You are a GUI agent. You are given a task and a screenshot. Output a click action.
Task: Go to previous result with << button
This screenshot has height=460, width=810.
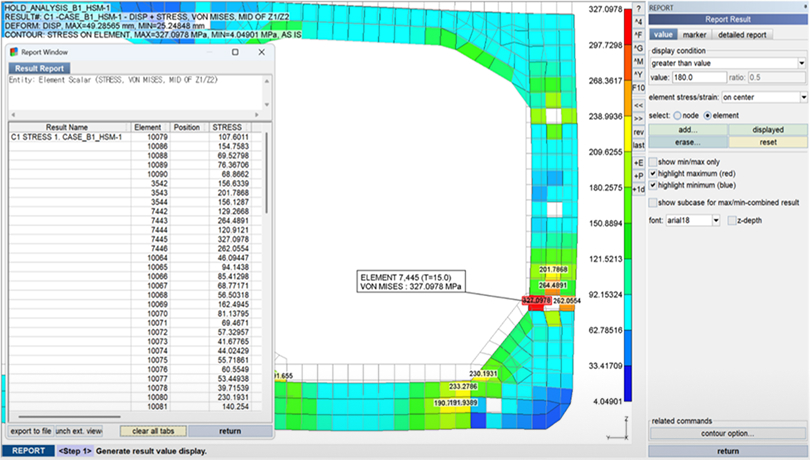(x=638, y=103)
